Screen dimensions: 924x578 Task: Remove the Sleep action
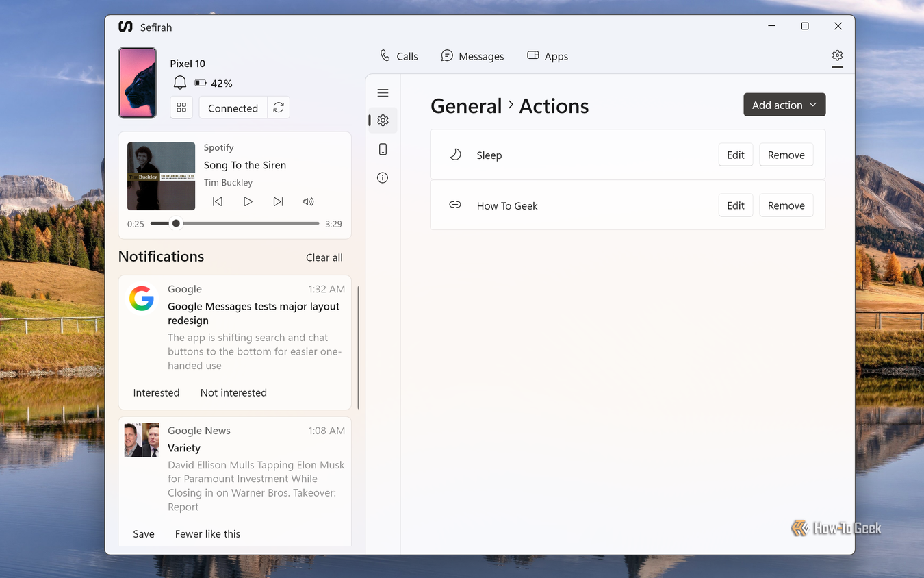(786, 155)
